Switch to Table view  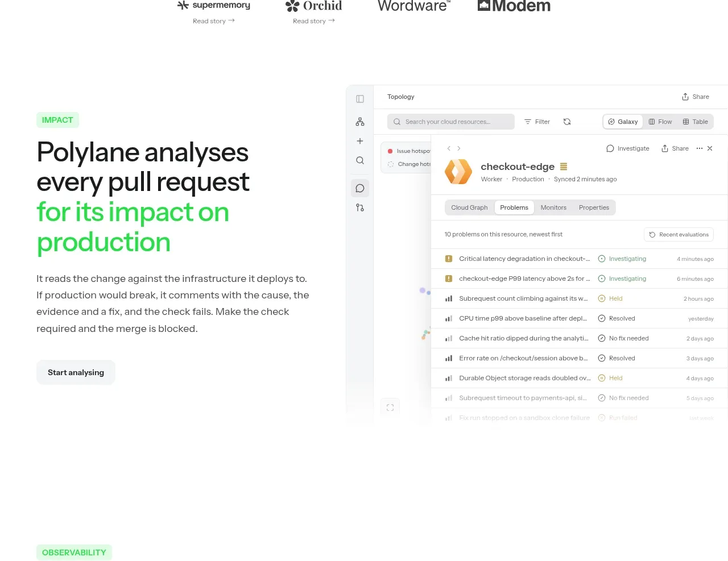coord(695,122)
